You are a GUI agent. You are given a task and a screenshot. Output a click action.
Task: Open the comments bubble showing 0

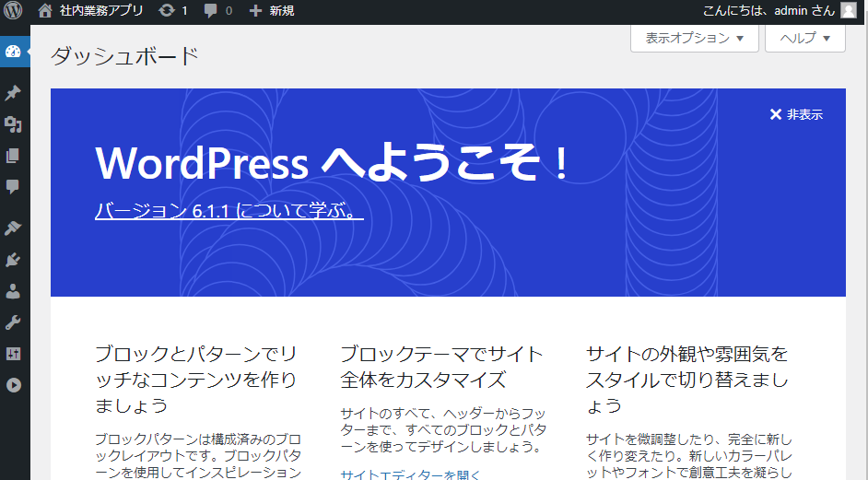217,10
